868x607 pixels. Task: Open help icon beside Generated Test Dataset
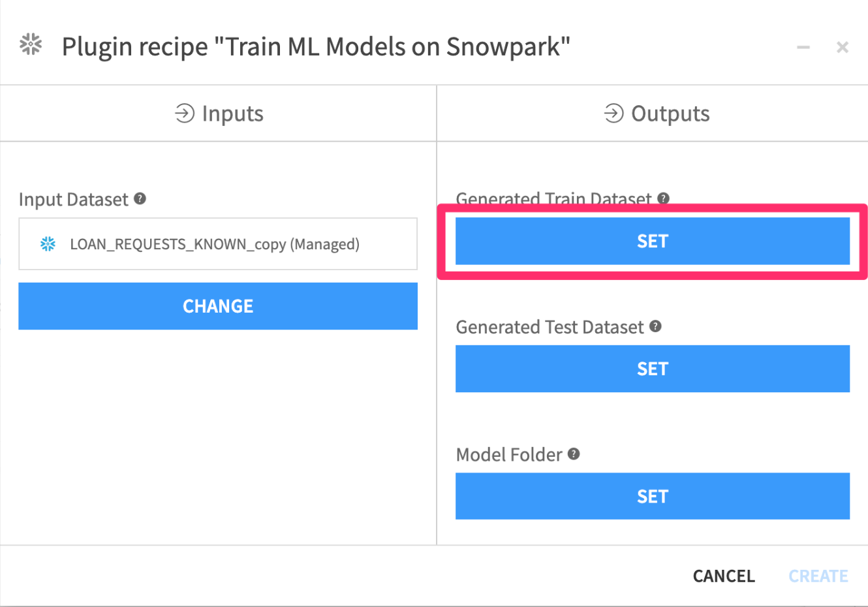click(656, 326)
